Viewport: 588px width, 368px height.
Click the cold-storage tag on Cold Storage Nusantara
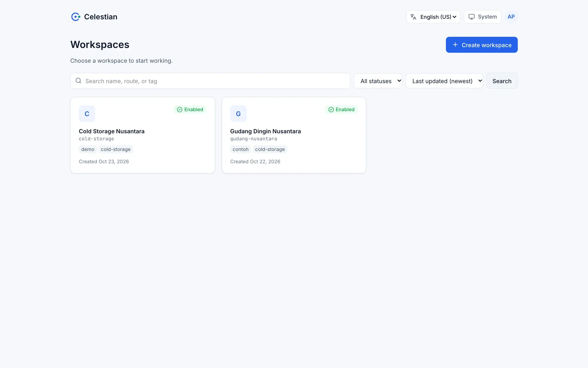[116, 149]
